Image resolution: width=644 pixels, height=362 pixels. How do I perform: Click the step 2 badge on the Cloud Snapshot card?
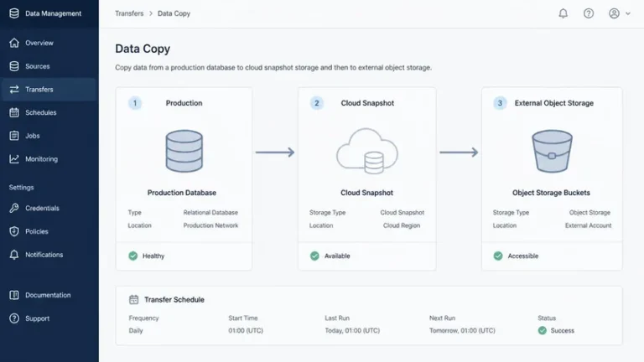coord(317,103)
